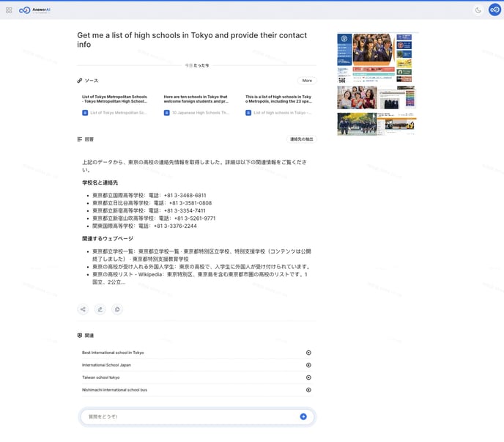504x442 pixels.
Task: Select related query 'Best International school in Tokyo'
Action: click(196, 353)
